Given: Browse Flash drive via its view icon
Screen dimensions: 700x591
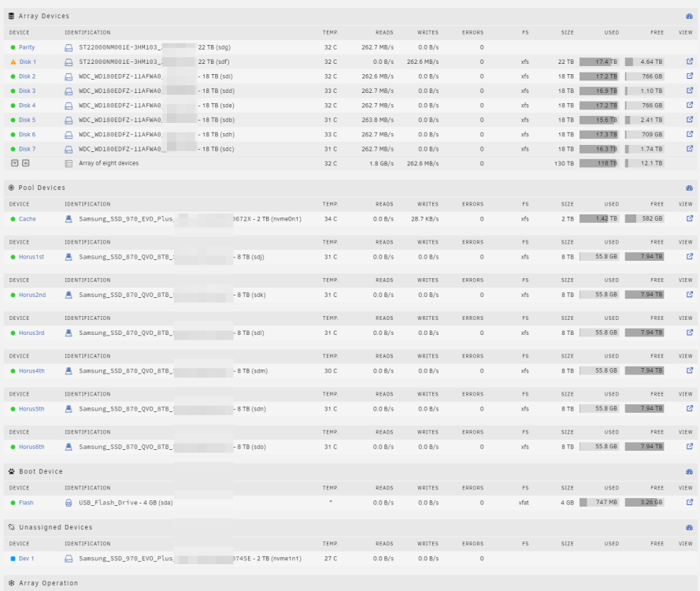Looking at the screenshot, I should [x=690, y=502].
